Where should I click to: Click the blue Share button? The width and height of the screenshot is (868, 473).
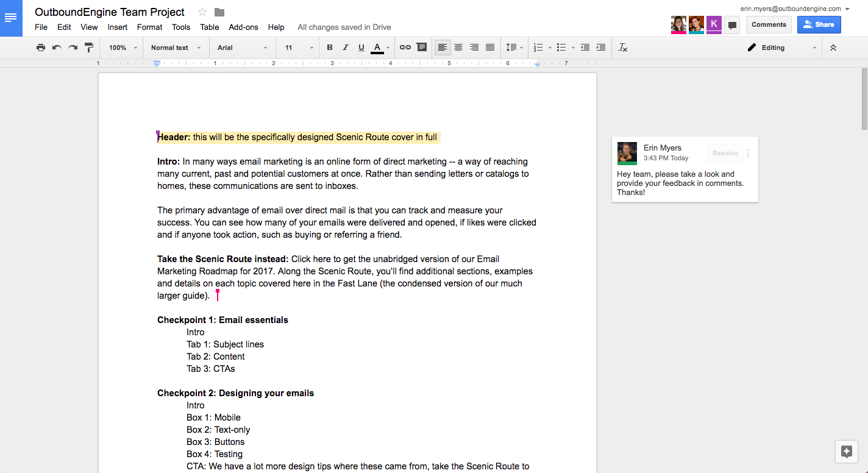819,24
